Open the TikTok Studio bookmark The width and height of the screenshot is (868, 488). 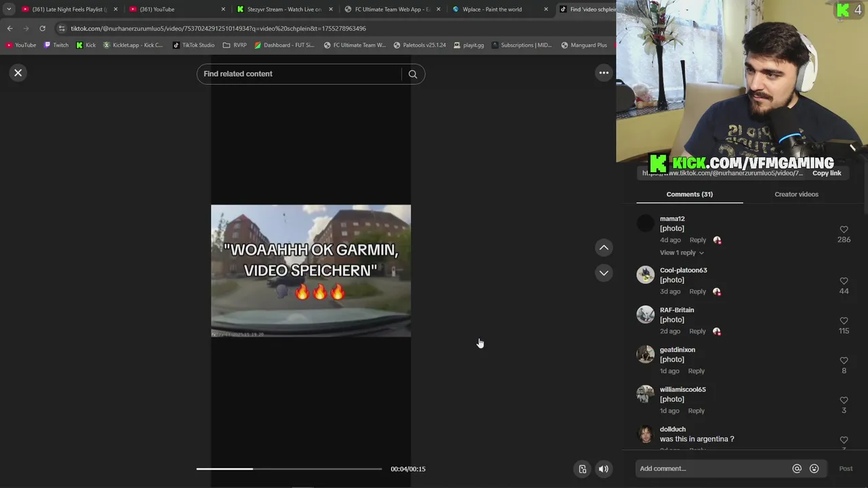pyautogui.click(x=193, y=45)
